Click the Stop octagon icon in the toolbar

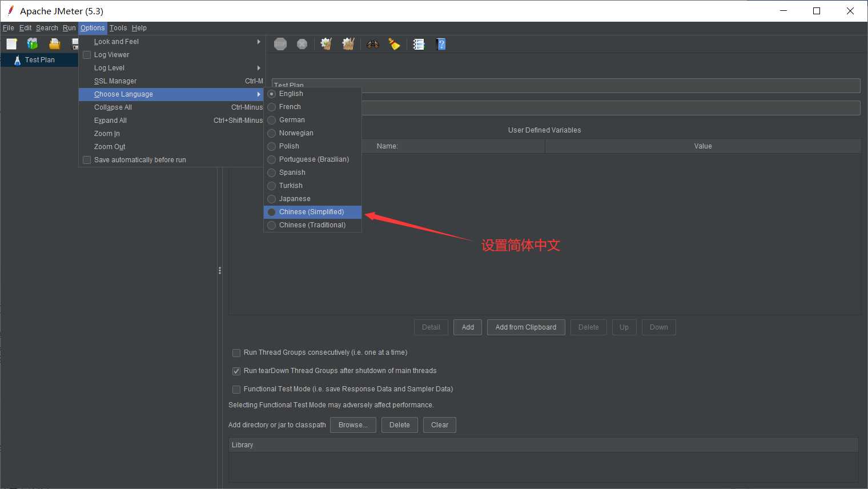[x=280, y=44]
